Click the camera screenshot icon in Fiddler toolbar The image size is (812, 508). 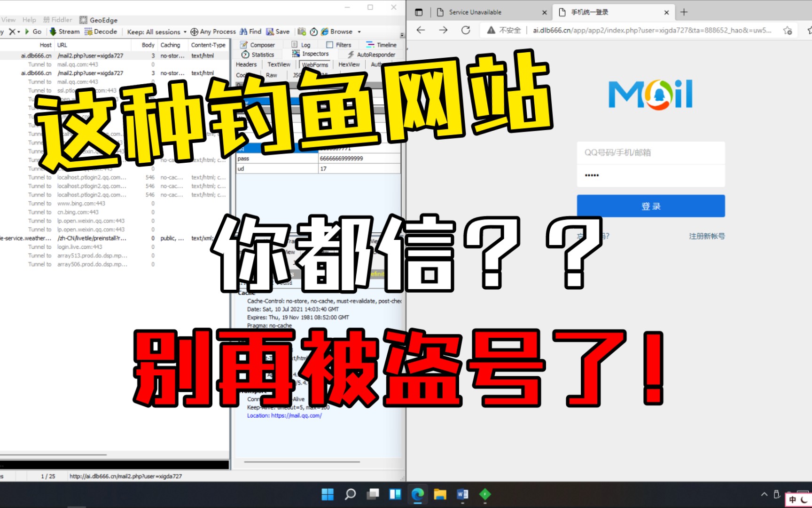pyautogui.click(x=302, y=32)
